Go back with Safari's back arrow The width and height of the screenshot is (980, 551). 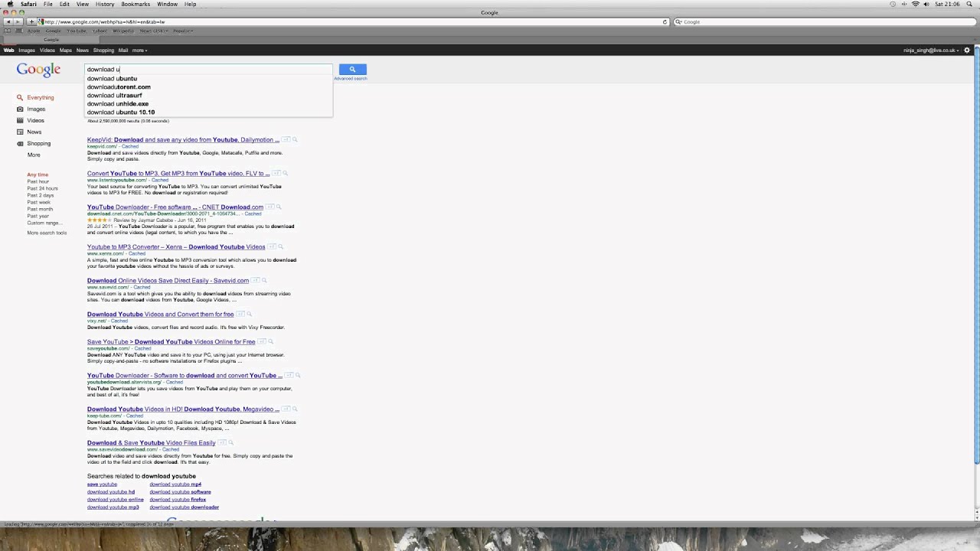(8, 21)
